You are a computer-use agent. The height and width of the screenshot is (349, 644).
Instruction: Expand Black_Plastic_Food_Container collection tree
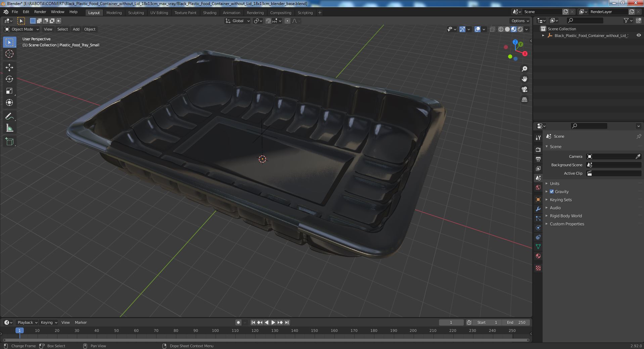point(543,35)
